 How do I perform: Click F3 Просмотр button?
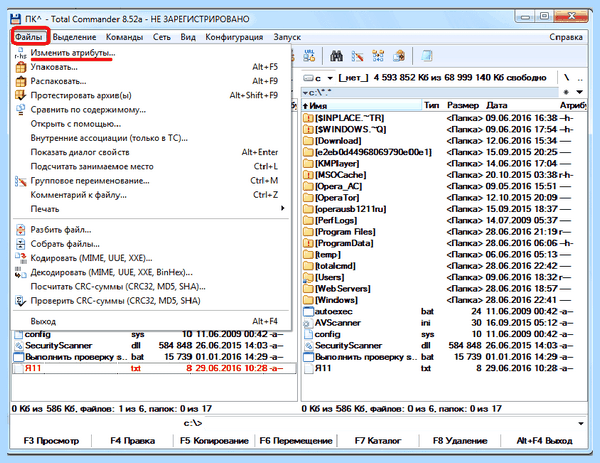(x=51, y=441)
